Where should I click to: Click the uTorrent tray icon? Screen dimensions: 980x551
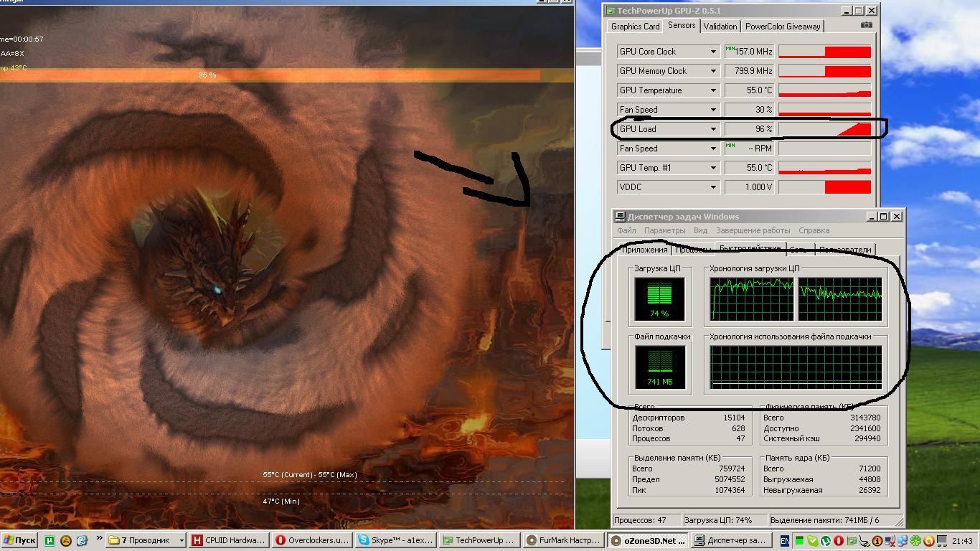[826, 541]
